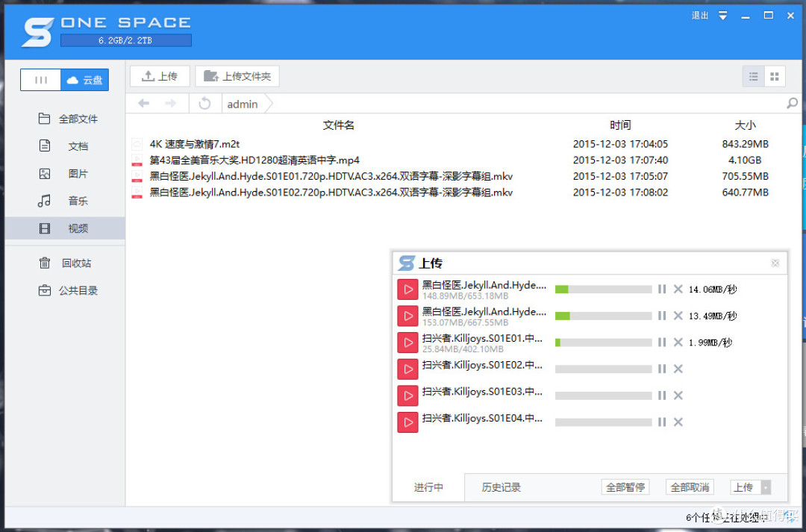806x532 pixels.
Task: Select the 云盘 cloud drive toggle
Action: click(85, 80)
